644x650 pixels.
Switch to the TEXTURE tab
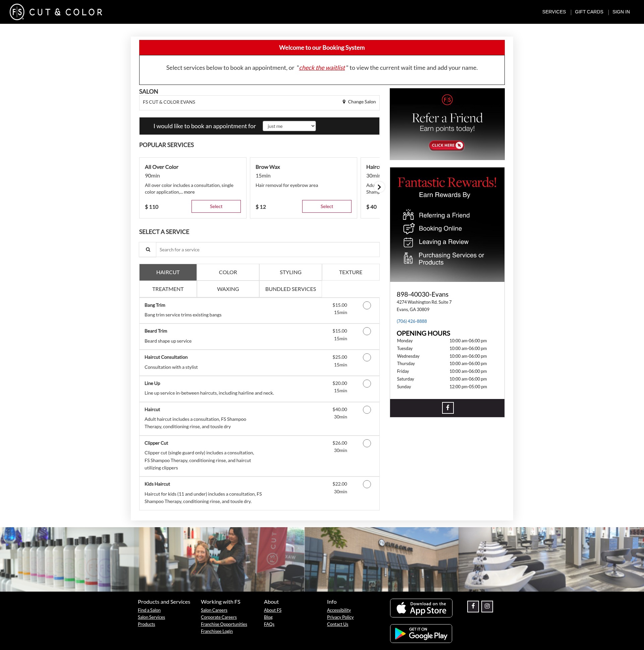coord(351,272)
